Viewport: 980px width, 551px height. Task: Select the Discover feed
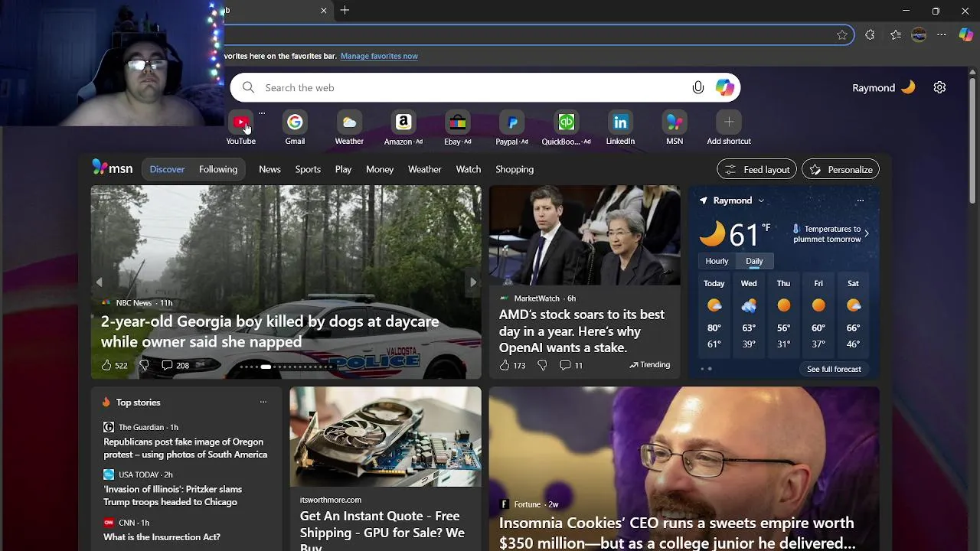167,169
